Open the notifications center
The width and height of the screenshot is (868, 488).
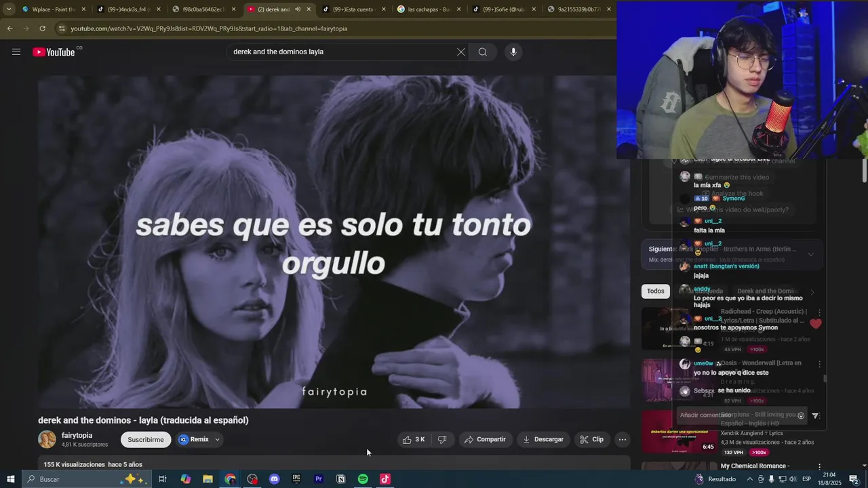[854, 479]
